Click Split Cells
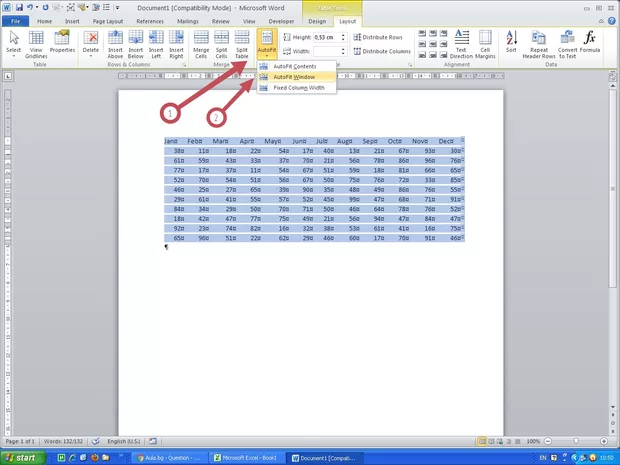The height and width of the screenshot is (465, 620). 221,44
